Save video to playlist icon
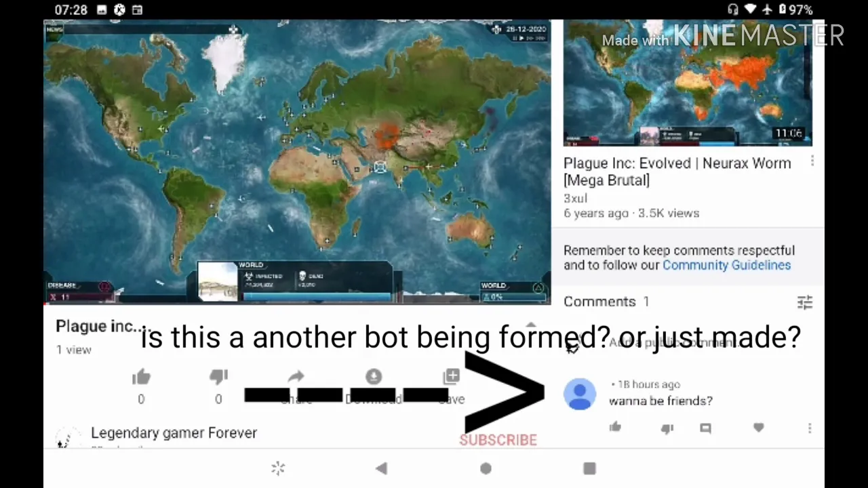 [452, 376]
